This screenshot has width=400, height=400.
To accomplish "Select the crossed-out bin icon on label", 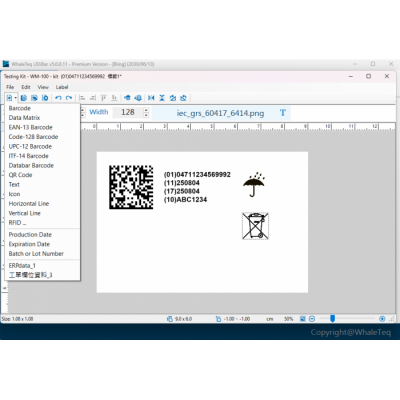I will click(255, 226).
